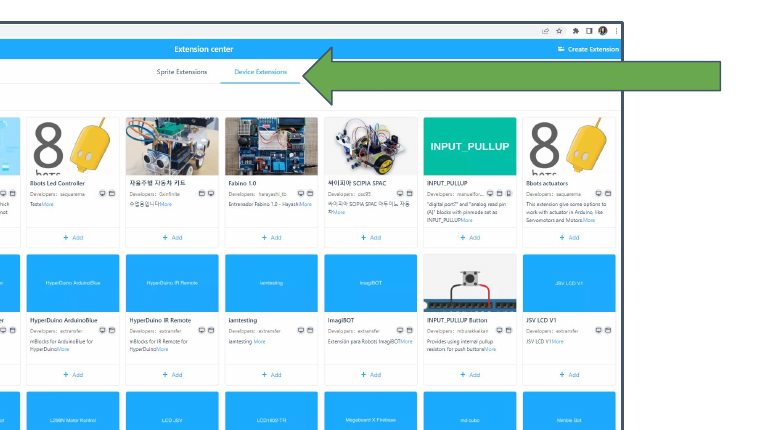Open the browser three-dot menu

pos(616,31)
